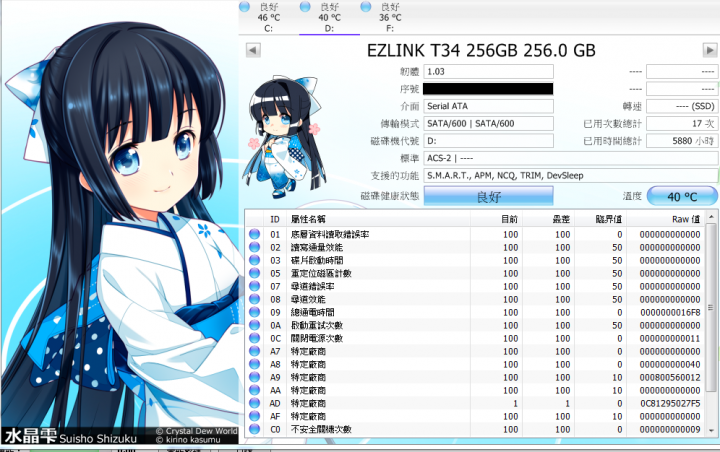Viewport: 720px width, 452px height.
Task: Select raw value 000000000011 in row 0C
Action: click(670, 338)
